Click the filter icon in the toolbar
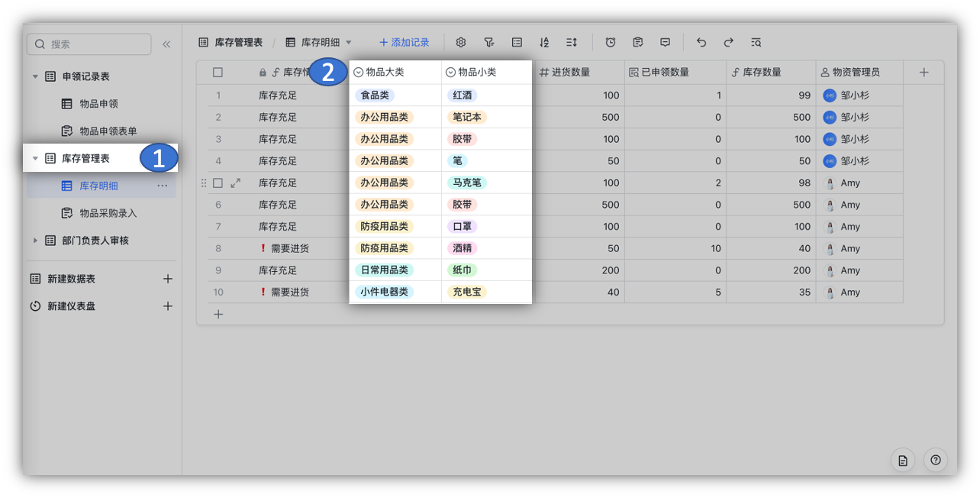Image resolution: width=980 pixels, height=498 pixels. point(489,43)
